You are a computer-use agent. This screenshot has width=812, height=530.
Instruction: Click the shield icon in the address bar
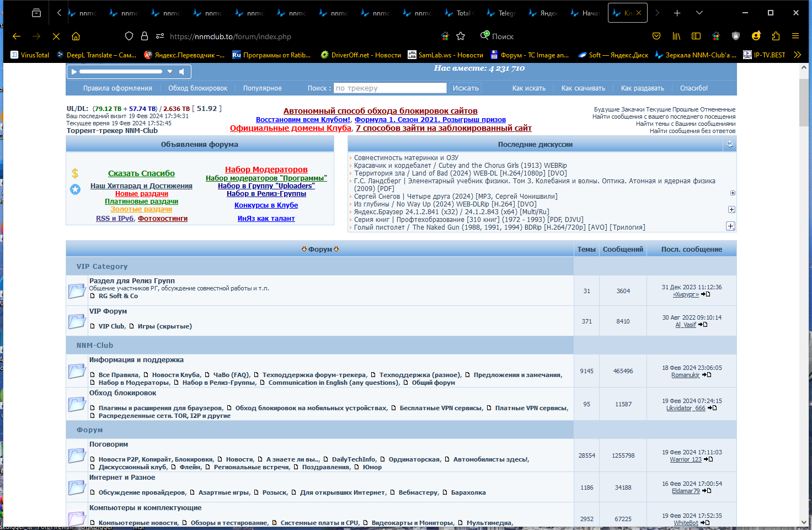click(129, 36)
